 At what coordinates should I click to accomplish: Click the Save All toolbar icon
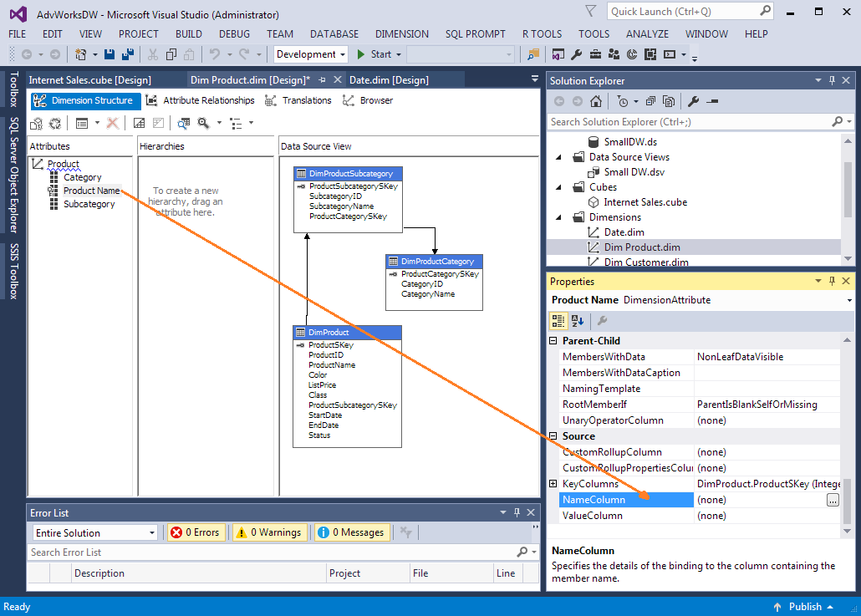[x=127, y=54]
